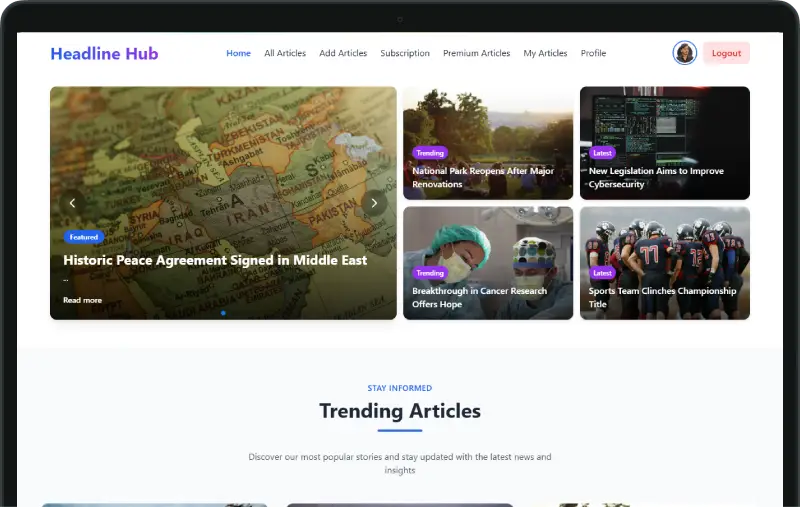Click the Logout button
Screen dimensions: 800x507
(726, 53)
